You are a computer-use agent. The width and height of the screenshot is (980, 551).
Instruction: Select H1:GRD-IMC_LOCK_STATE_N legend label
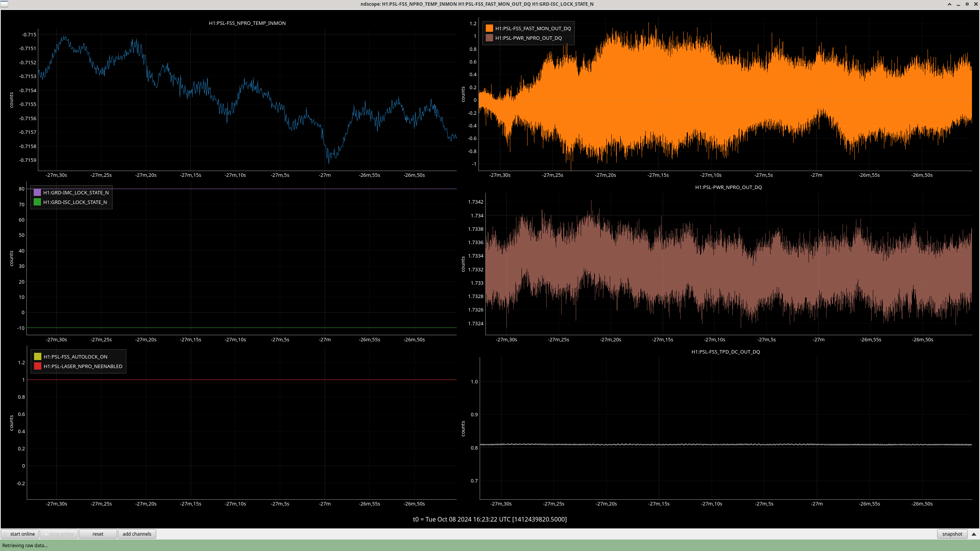point(76,192)
